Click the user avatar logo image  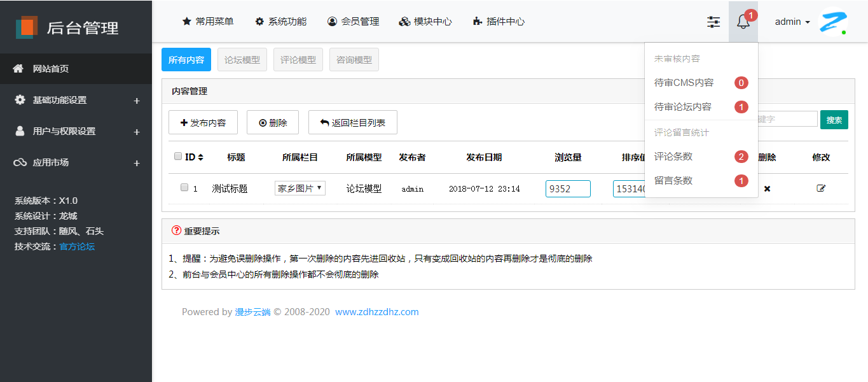[832, 22]
